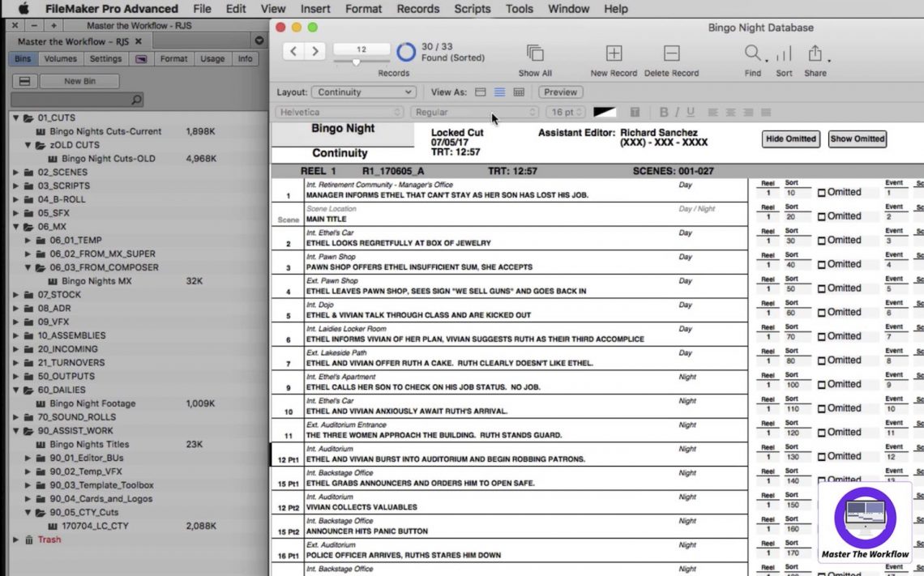The image size is (924, 576).
Task: Check Omitted beside the Pawn Shop scene
Action: tap(821, 264)
